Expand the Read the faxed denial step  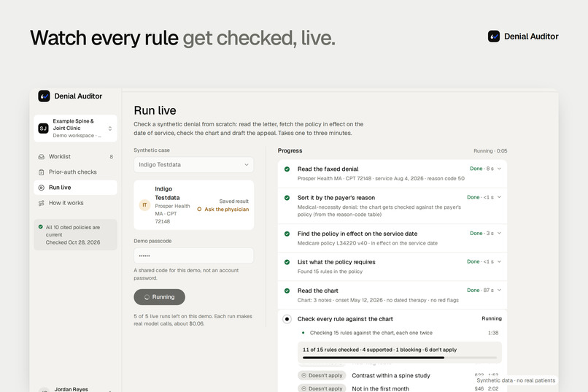pyautogui.click(x=499, y=169)
